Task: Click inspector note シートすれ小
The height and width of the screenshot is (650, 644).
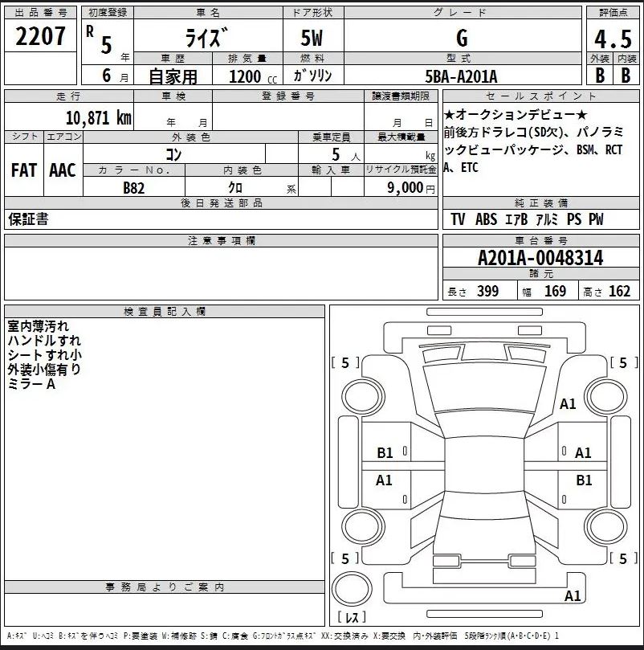Action: 44,355
